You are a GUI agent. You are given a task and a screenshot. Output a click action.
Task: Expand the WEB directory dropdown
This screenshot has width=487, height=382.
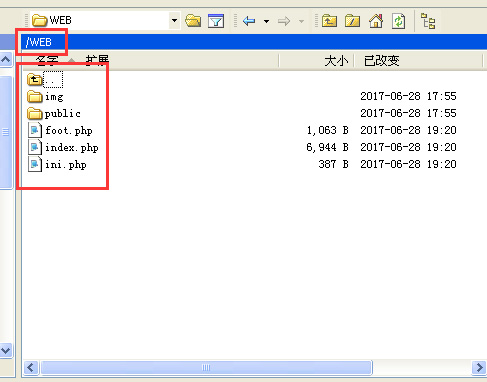[x=174, y=20]
